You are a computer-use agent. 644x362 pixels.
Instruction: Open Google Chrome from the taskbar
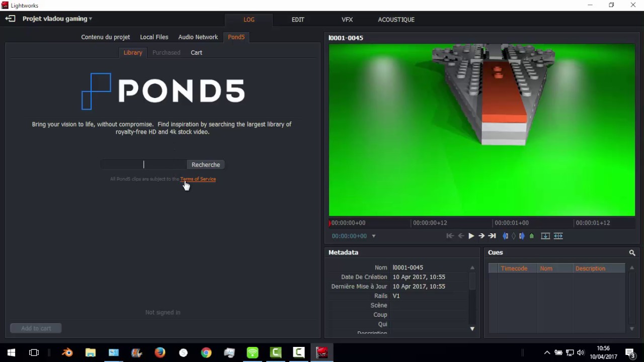(x=206, y=352)
